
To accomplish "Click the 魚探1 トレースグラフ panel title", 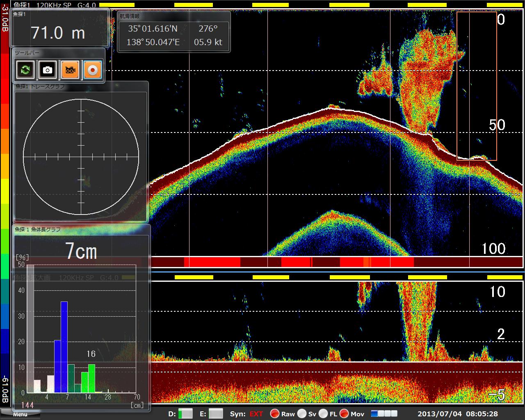I will [40, 86].
